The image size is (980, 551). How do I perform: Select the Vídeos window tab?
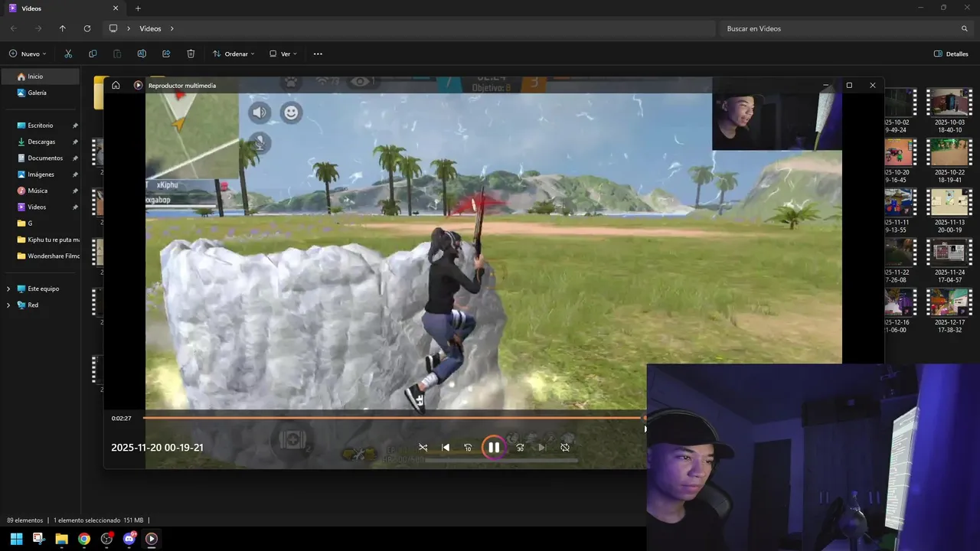(64, 8)
